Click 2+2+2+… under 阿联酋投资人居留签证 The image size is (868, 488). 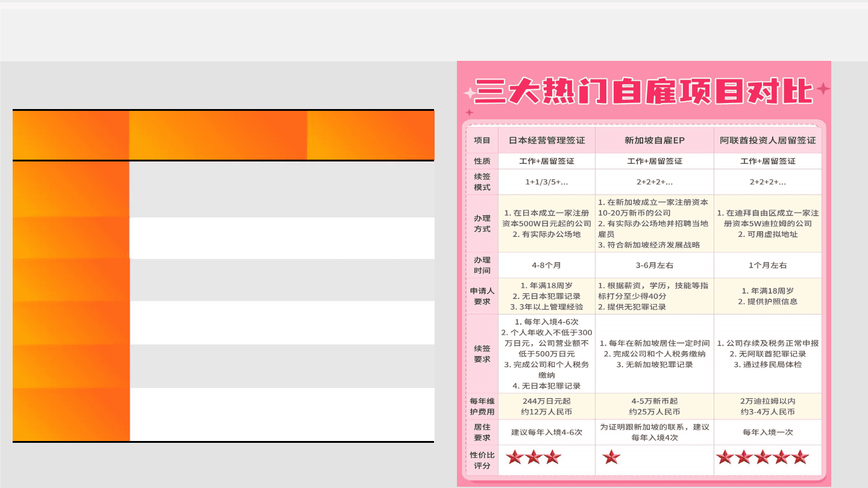(768, 182)
